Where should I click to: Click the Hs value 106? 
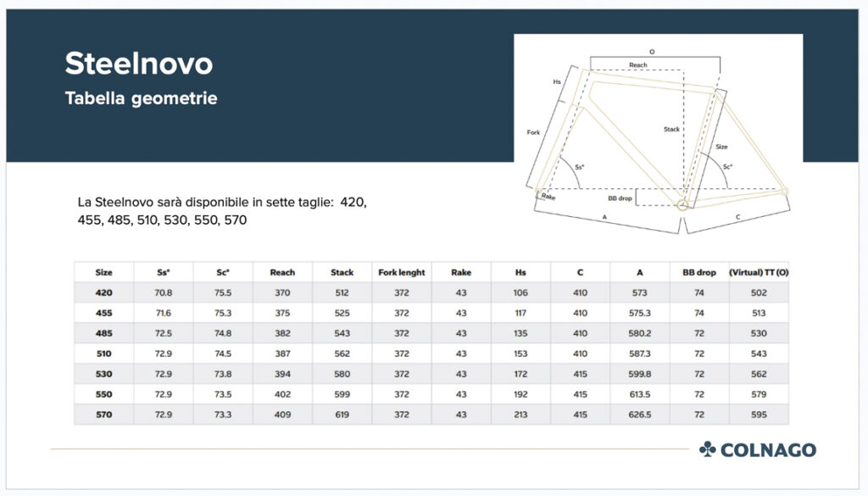(520, 293)
